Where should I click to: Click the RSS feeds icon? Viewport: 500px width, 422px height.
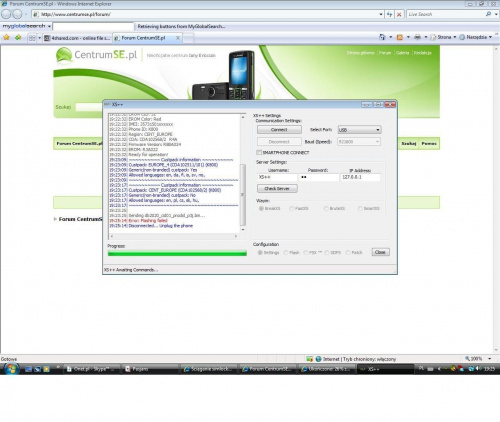point(400,37)
